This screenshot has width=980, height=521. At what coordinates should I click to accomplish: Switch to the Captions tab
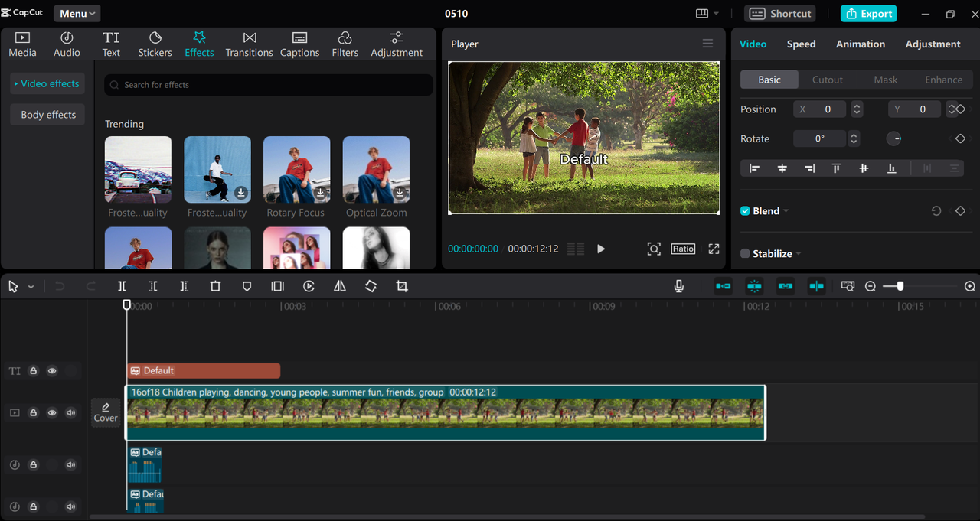pos(299,44)
